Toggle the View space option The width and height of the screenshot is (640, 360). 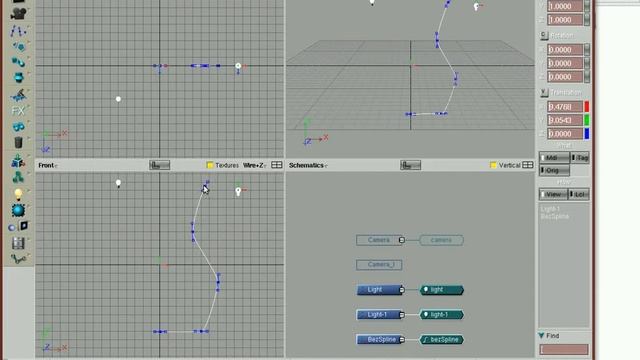(554, 194)
